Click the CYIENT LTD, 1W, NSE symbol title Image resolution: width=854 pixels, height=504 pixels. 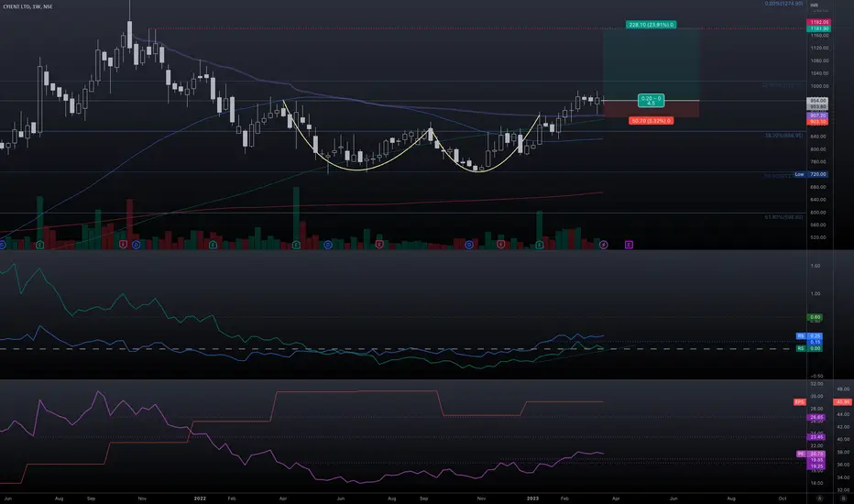pos(27,6)
